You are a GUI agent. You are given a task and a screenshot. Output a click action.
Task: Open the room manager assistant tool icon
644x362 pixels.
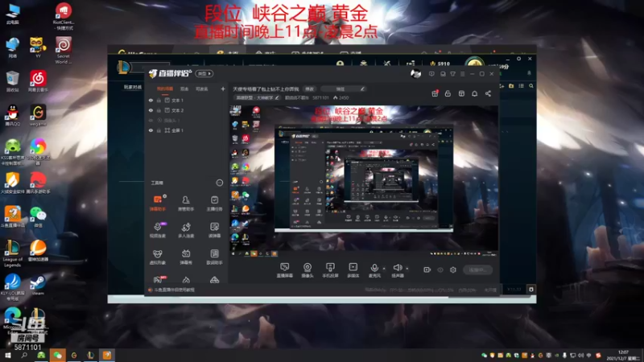(186, 203)
